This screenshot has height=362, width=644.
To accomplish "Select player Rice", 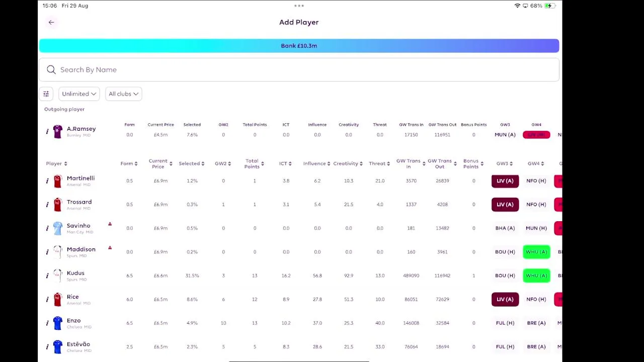I will 72,297.
